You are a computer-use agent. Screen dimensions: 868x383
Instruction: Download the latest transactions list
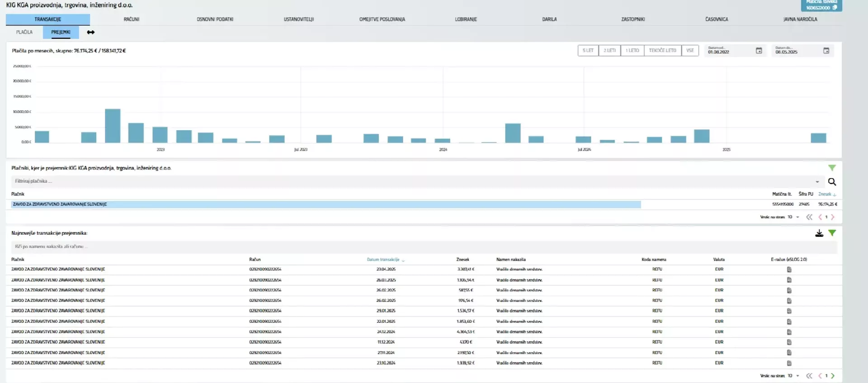pyautogui.click(x=819, y=233)
